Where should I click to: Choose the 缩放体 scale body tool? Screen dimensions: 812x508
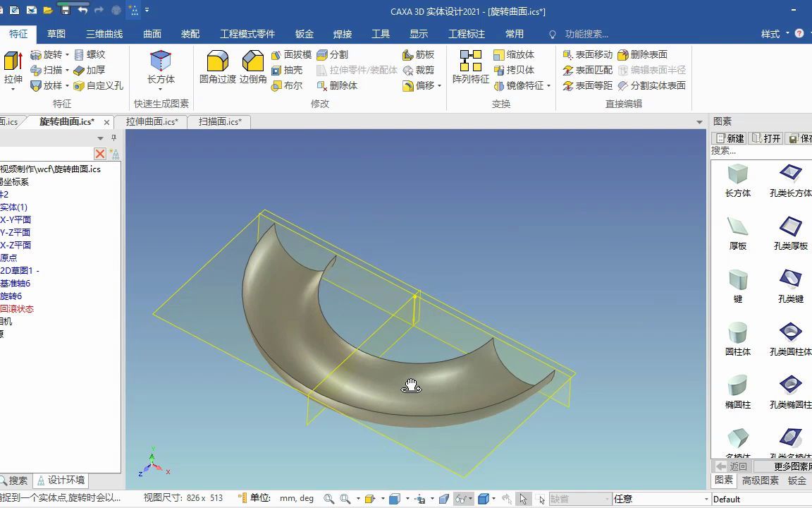(515, 54)
